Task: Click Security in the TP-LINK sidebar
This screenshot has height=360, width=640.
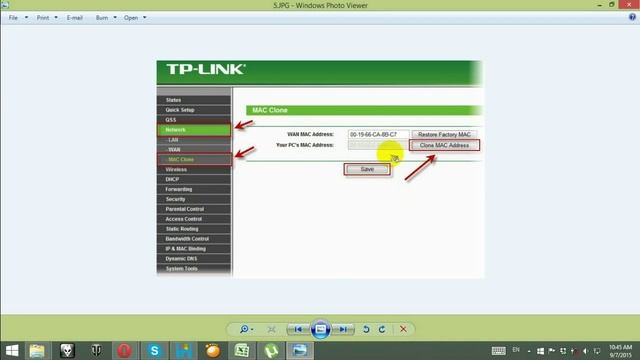Action: pos(194,199)
